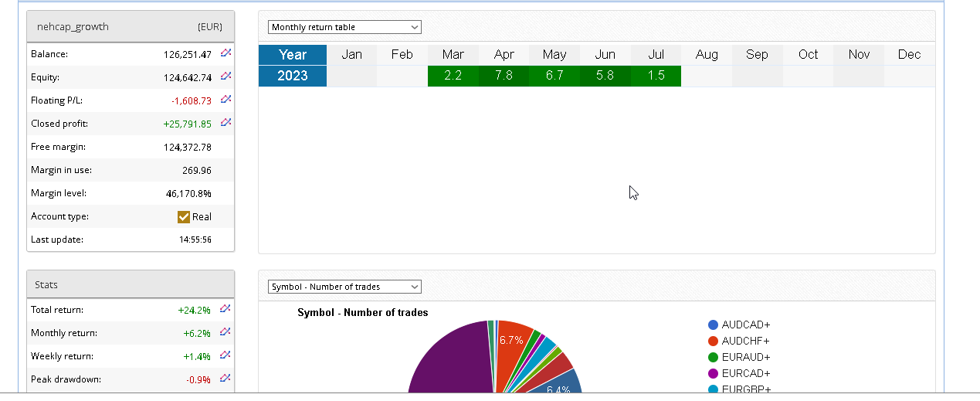Click AUDCAD+ blue legend swatch
The height and width of the screenshot is (401, 980).
[714, 325]
